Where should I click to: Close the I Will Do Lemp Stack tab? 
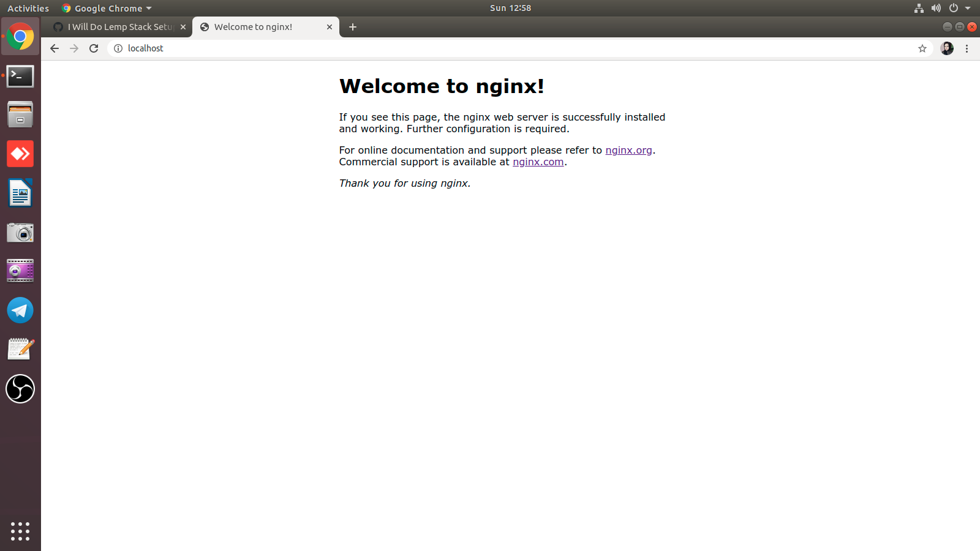[183, 27]
